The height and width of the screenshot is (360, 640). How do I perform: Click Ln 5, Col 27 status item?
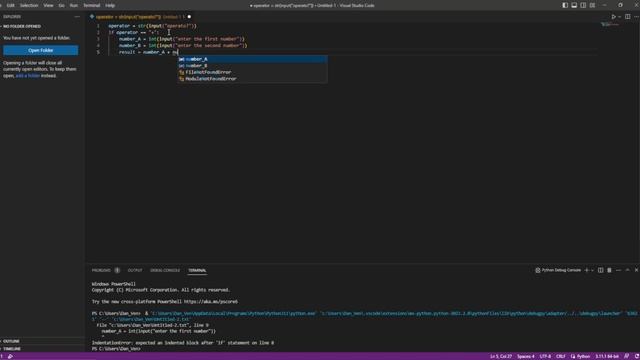pos(501,356)
